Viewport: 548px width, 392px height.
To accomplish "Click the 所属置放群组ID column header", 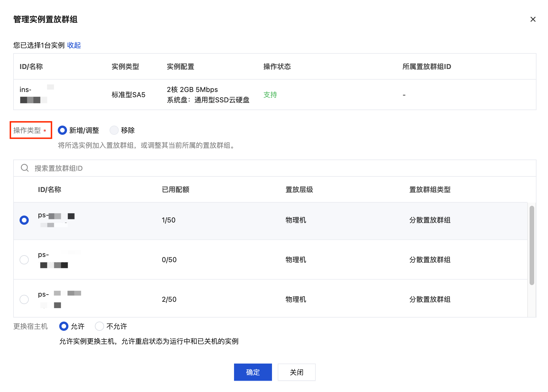I will [426, 67].
